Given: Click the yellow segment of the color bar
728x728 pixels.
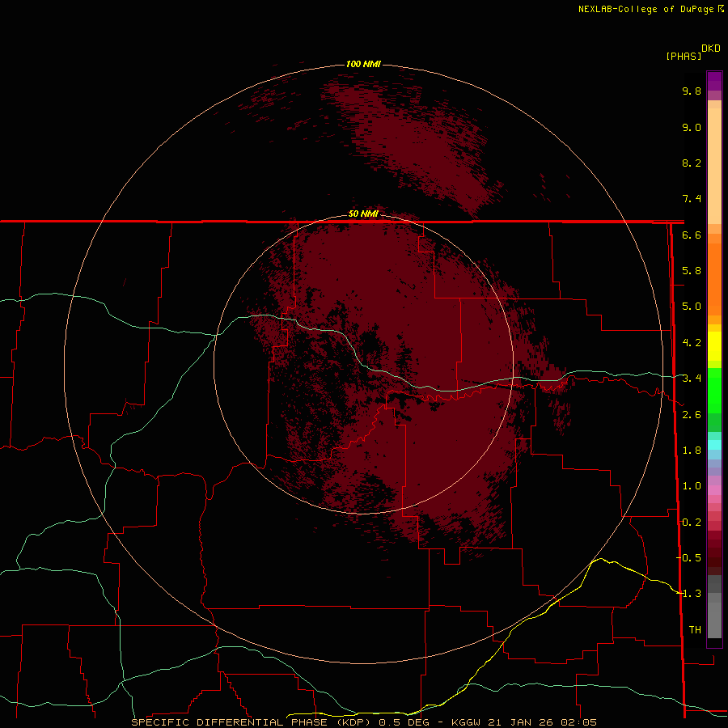Looking at the screenshot, I should point(714,346).
